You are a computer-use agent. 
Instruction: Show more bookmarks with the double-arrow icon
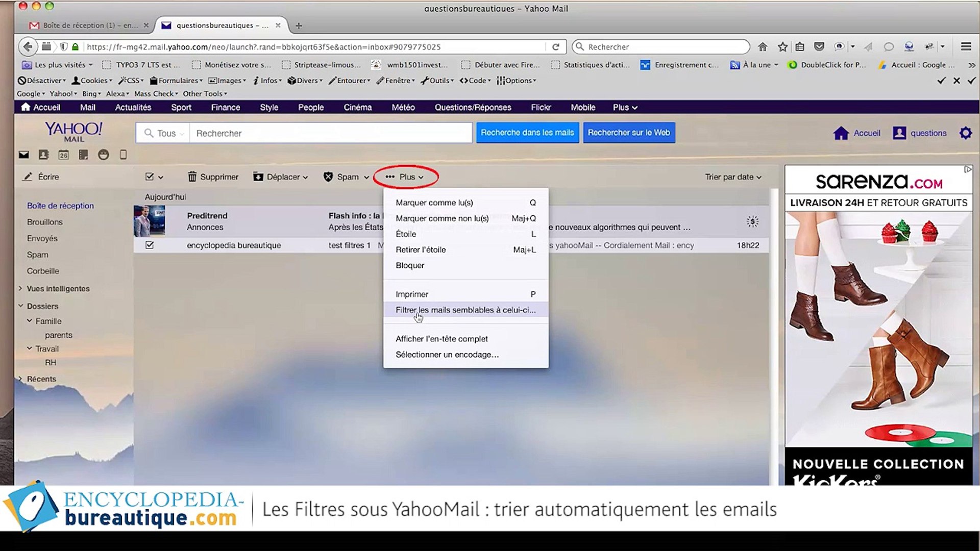(971, 65)
